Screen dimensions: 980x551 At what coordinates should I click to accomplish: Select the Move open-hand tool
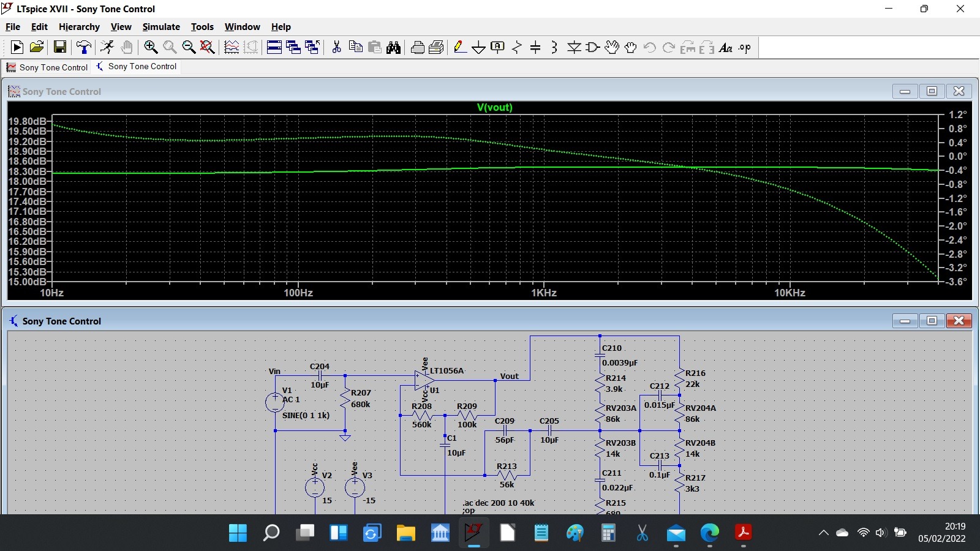(x=612, y=47)
